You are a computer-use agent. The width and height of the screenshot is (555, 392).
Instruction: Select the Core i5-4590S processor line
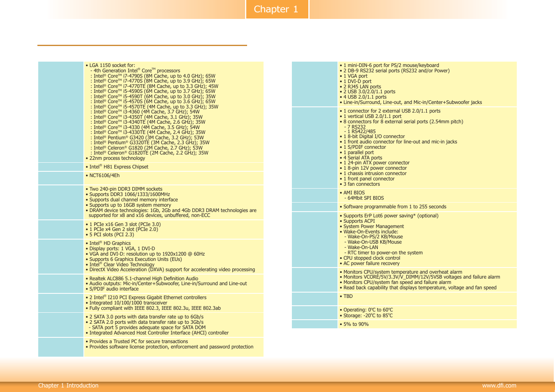pos(153,91)
